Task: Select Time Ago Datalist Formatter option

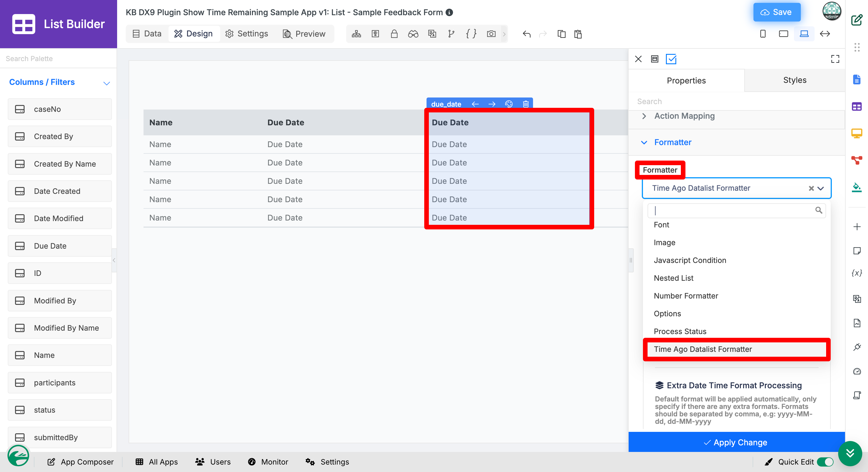Action: [737, 350]
